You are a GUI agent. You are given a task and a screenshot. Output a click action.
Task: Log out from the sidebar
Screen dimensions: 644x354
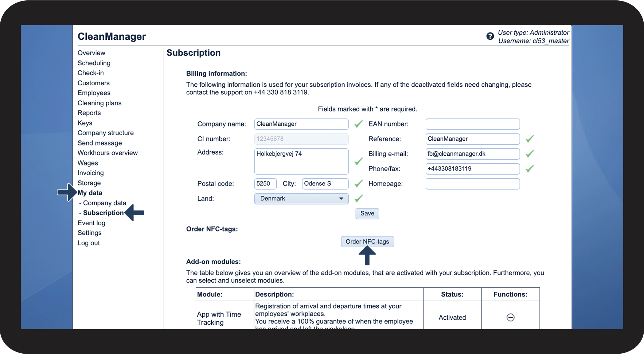[89, 243]
